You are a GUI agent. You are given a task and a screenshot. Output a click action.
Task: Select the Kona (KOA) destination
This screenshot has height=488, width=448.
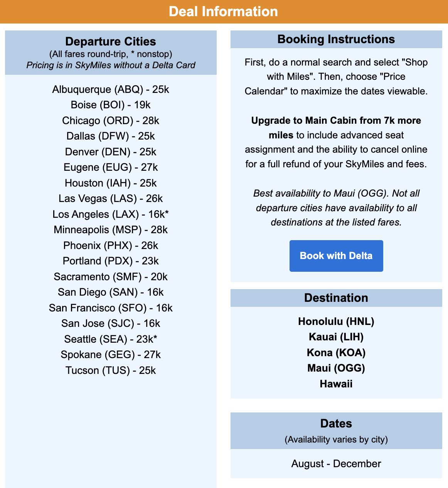pos(336,352)
